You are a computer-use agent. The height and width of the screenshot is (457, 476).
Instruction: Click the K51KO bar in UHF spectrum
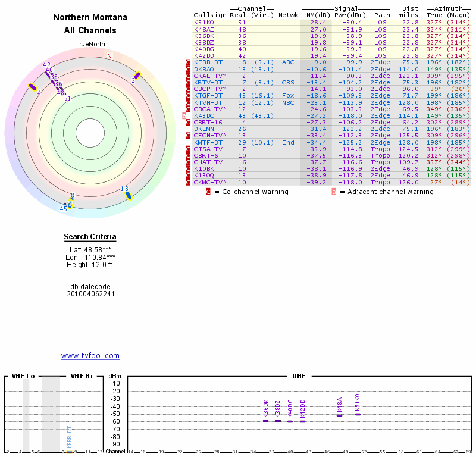point(358,414)
